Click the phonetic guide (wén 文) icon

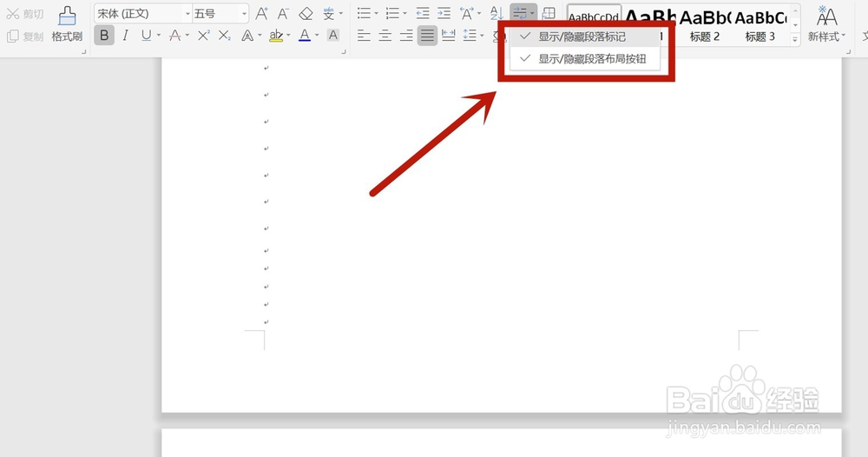[329, 14]
